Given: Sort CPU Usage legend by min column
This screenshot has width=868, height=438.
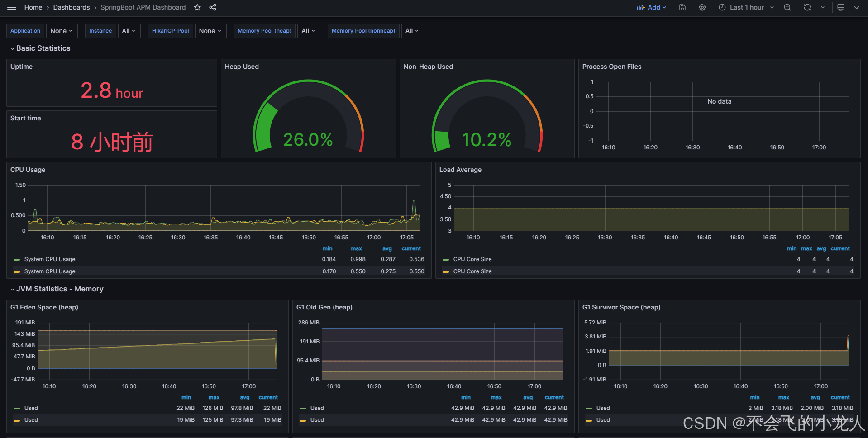Looking at the screenshot, I should pyautogui.click(x=328, y=248).
